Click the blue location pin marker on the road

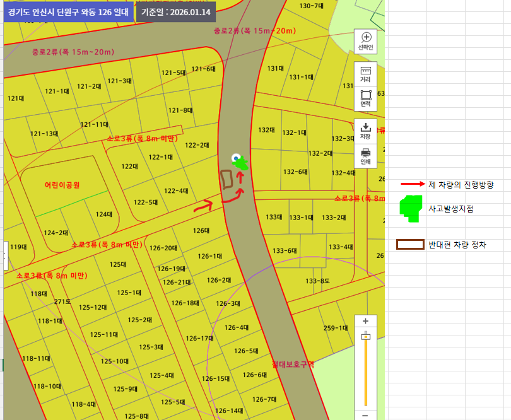236,158
